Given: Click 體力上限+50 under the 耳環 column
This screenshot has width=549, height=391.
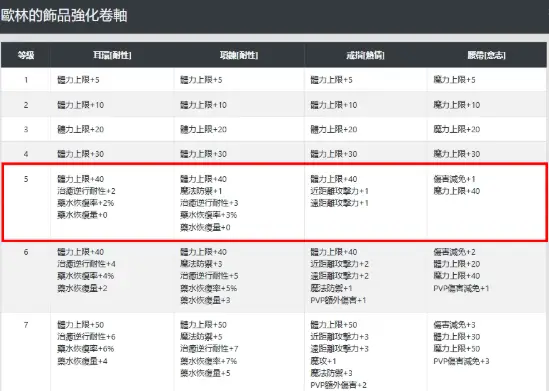Looking at the screenshot, I should [x=81, y=325].
